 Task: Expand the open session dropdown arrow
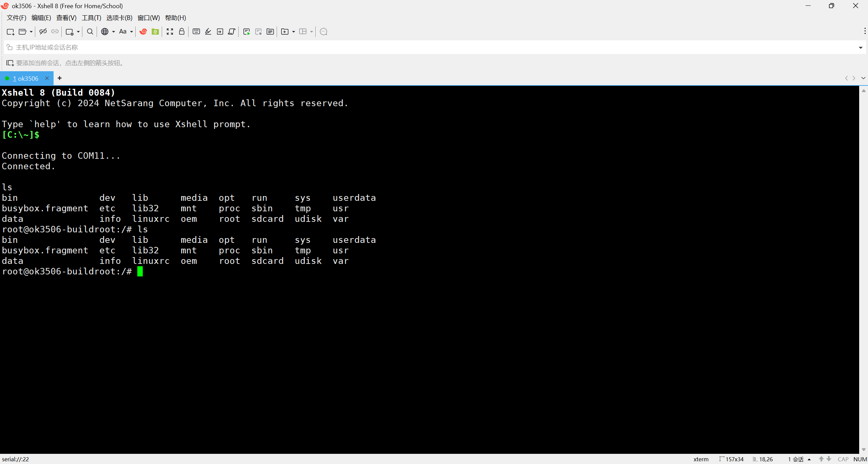[31, 32]
